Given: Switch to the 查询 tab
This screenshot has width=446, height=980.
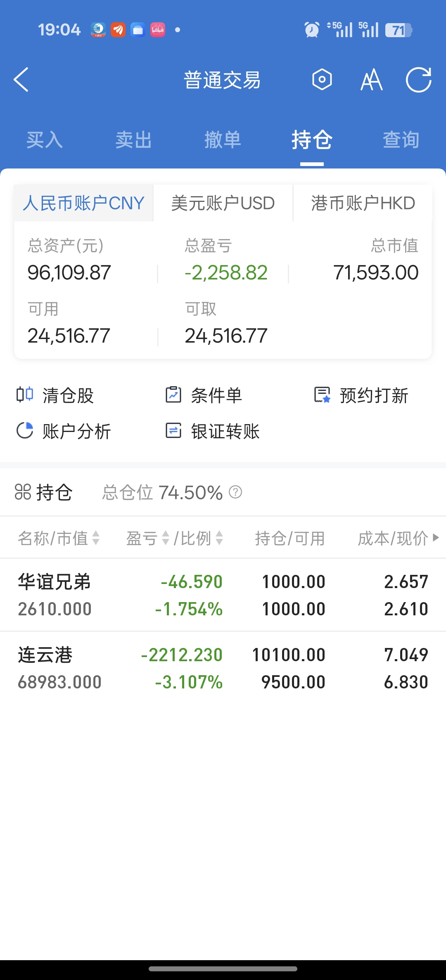Looking at the screenshot, I should [x=401, y=140].
